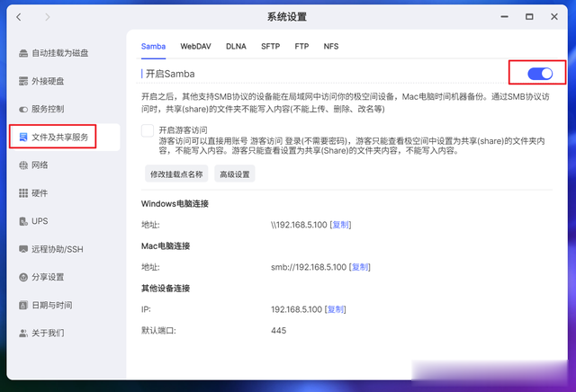Switch to the Samba tab
This screenshot has height=392, width=576.
pyautogui.click(x=153, y=47)
